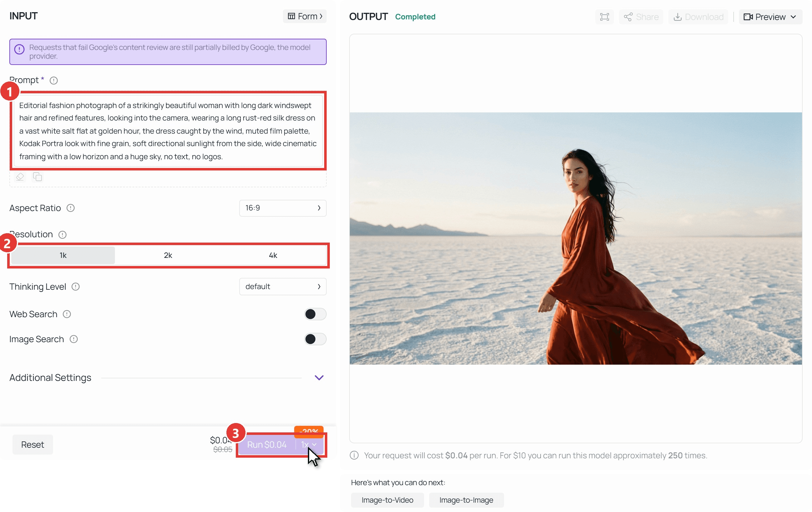812x512 pixels.
Task: Click the Completed status label
Action: tap(415, 17)
